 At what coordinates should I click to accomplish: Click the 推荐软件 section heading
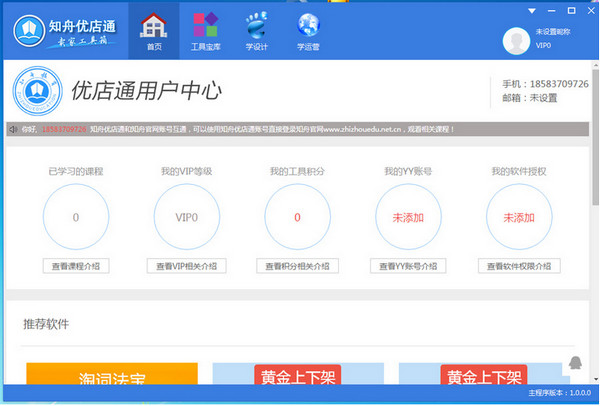point(46,324)
